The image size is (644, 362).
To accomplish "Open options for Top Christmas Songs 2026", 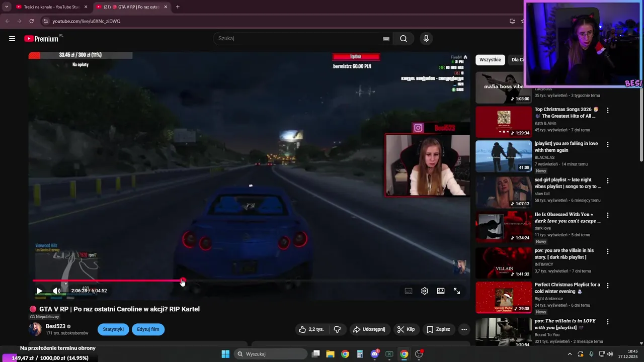I will pos(608,110).
